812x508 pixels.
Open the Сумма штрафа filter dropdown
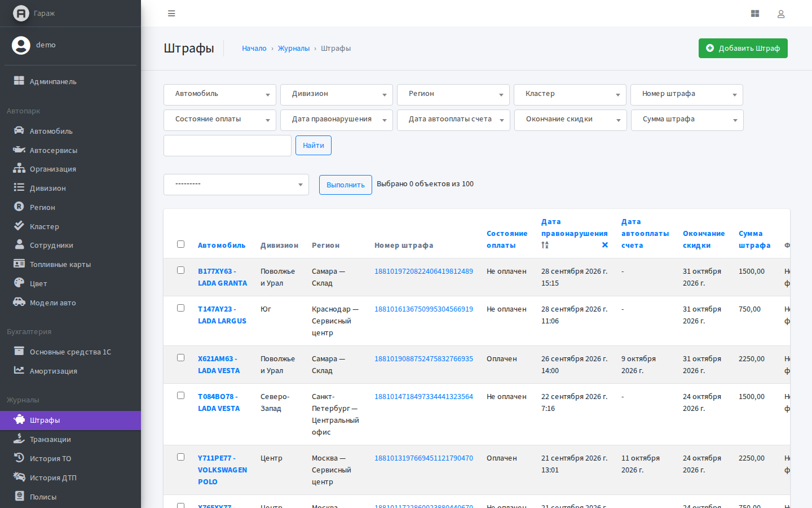click(x=687, y=120)
